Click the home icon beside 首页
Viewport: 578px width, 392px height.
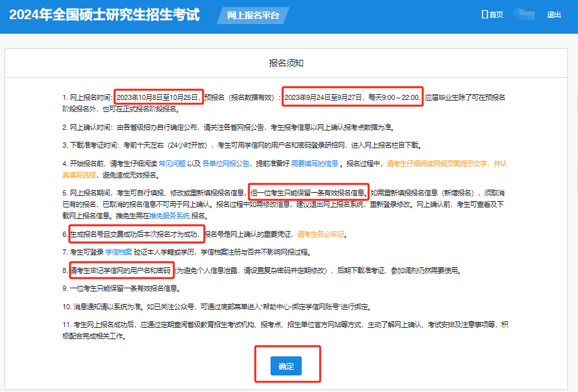(x=484, y=15)
